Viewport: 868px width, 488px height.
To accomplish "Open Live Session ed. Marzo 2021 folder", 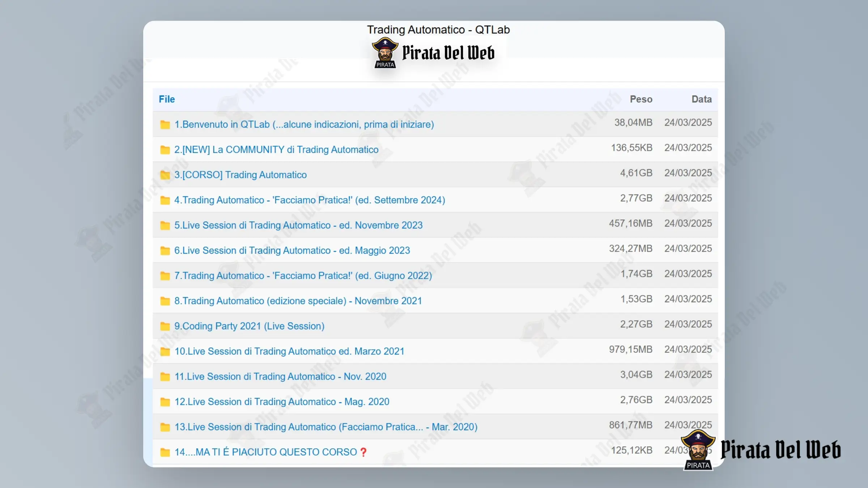I will click(x=289, y=351).
